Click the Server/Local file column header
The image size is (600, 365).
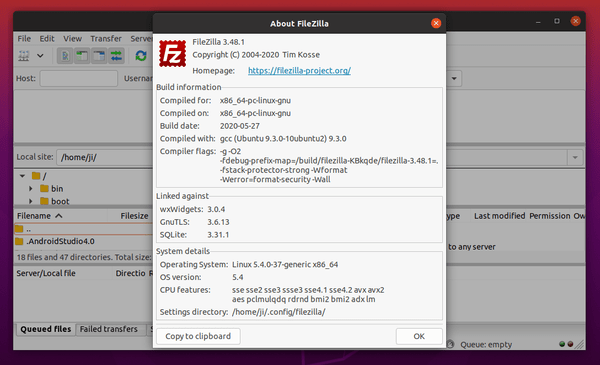[x=46, y=273]
